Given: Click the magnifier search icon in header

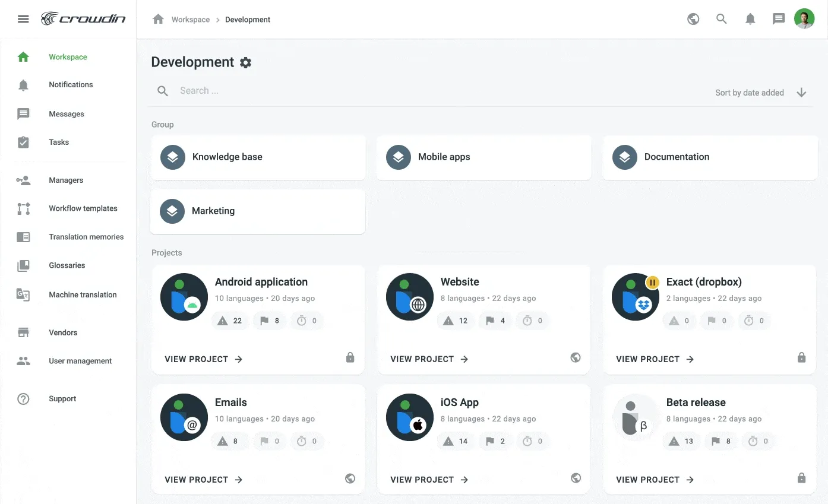Looking at the screenshot, I should tap(721, 19).
